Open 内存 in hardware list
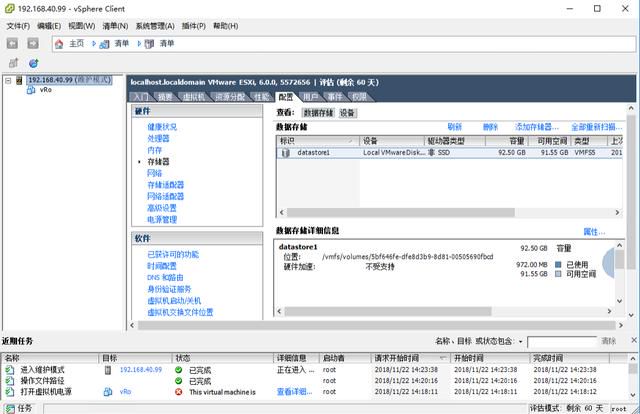 click(x=155, y=150)
